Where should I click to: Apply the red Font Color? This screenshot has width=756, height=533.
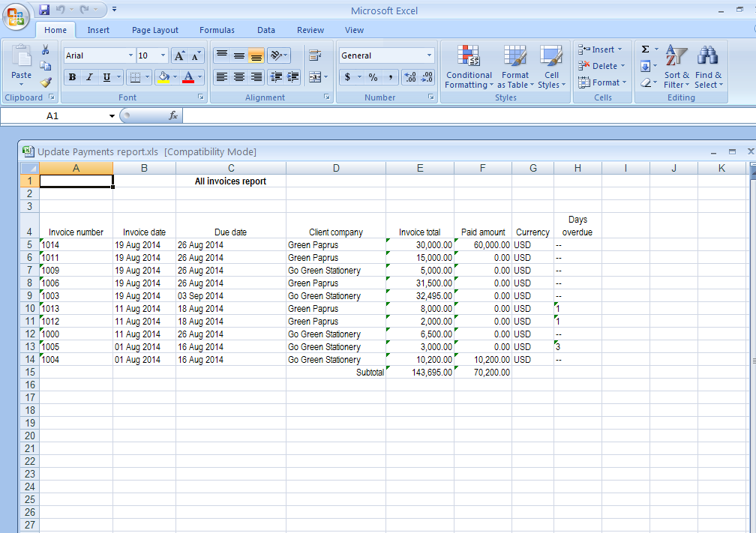coord(188,77)
